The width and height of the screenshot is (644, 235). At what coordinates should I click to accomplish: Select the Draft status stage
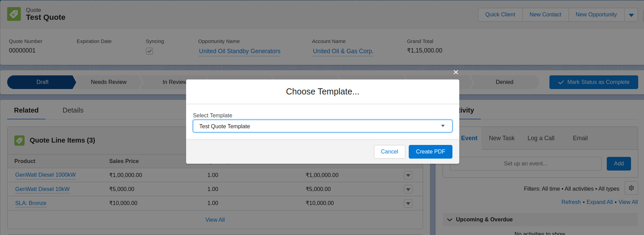pyautogui.click(x=41, y=82)
